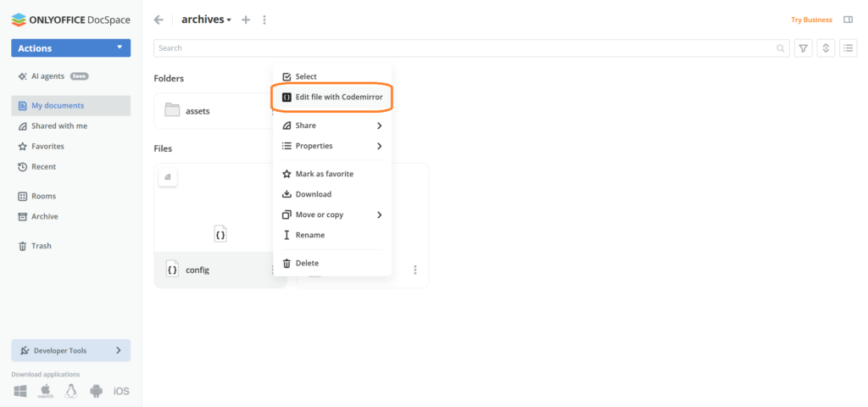The height and width of the screenshot is (407, 868).
Task: Open Shared with me section
Action: pyautogui.click(x=59, y=126)
